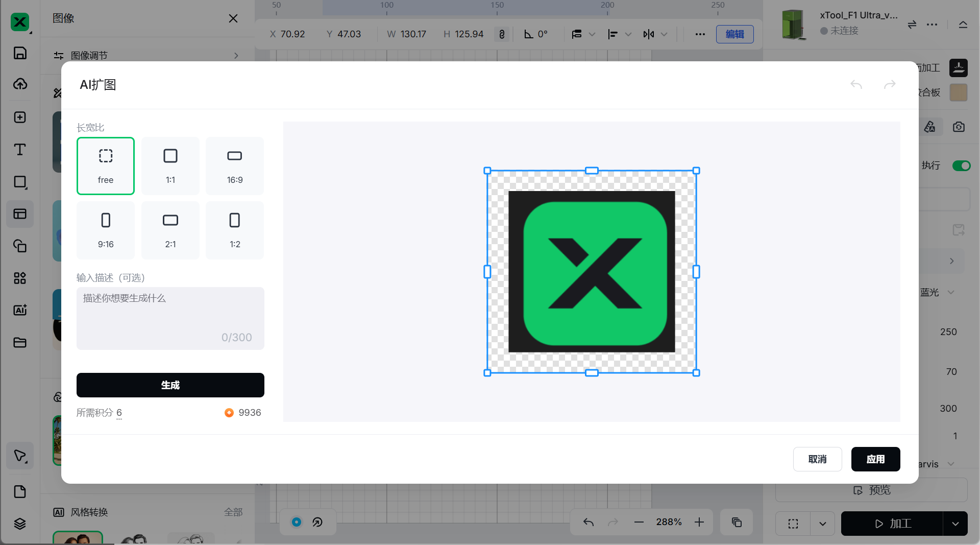Choose the 16:9 aspect ratio
This screenshot has height=545, width=980.
[235, 166]
